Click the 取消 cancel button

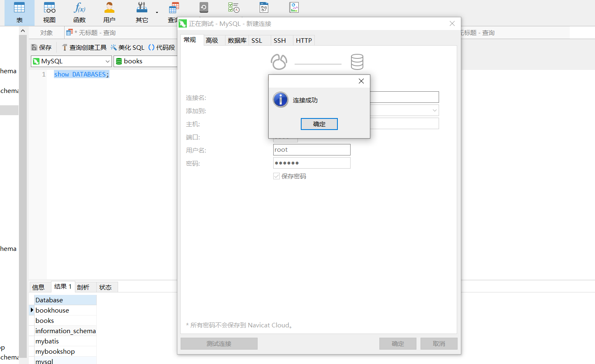click(x=439, y=344)
